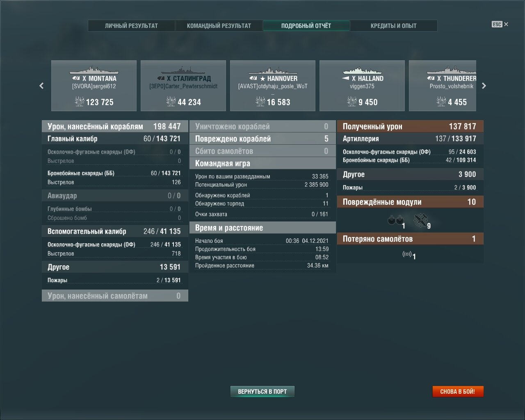
Task: Select the Hannover damage card
Action: click(x=273, y=86)
